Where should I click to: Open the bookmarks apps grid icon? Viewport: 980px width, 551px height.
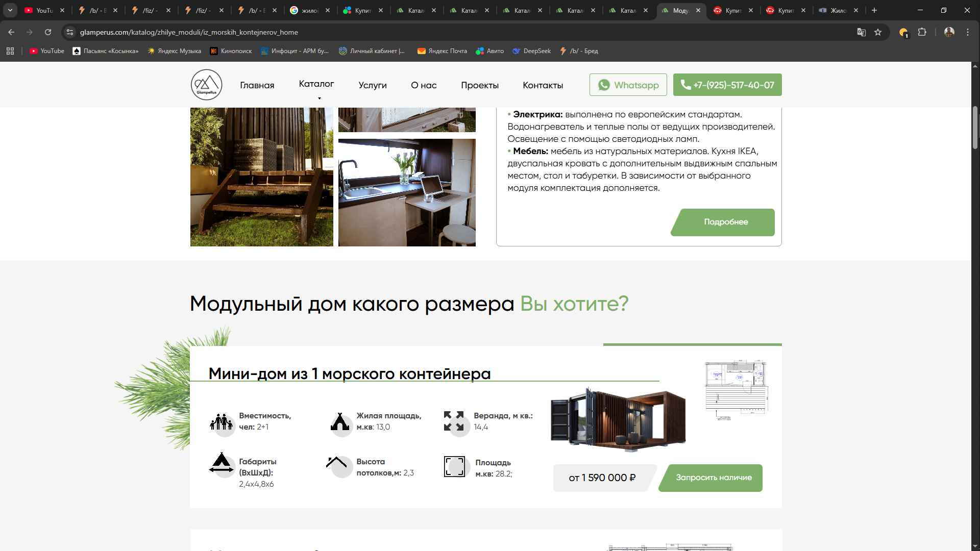click(10, 51)
